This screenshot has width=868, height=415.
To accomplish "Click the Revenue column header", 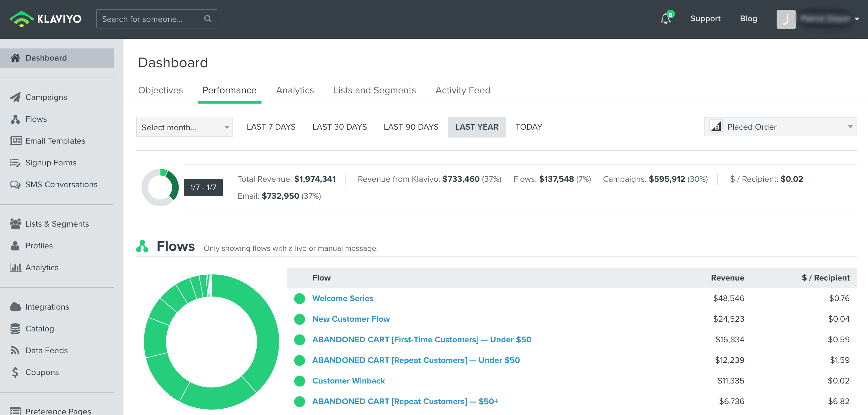I will [728, 278].
